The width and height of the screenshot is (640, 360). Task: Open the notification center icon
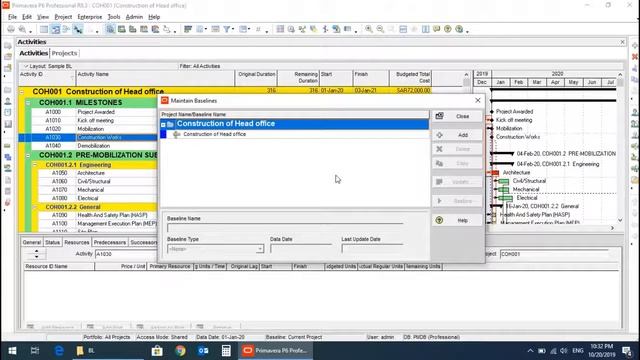tap(627, 350)
